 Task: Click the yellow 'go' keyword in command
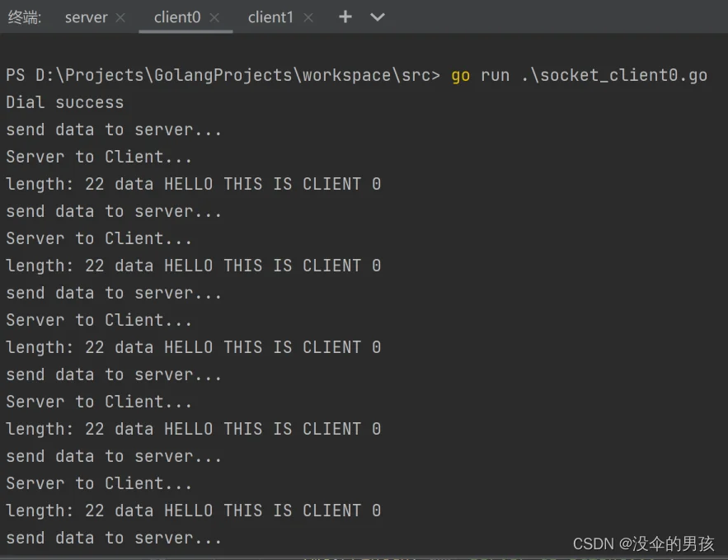pos(460,75)
